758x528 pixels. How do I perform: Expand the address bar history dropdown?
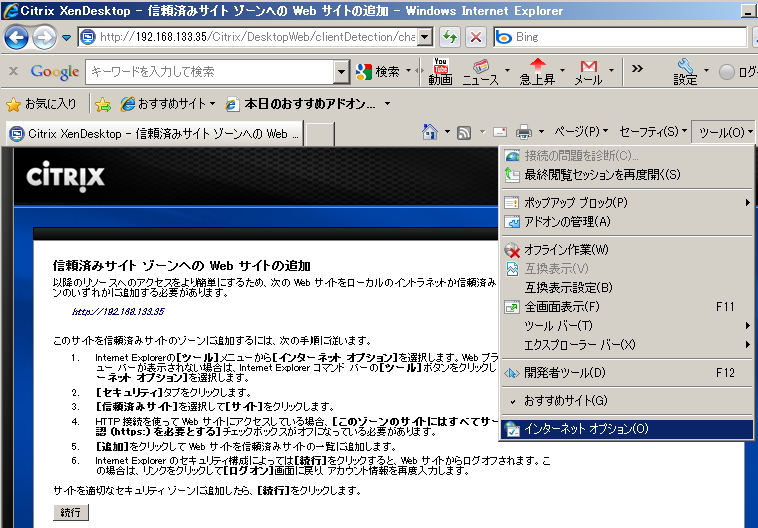coord(425,37)
